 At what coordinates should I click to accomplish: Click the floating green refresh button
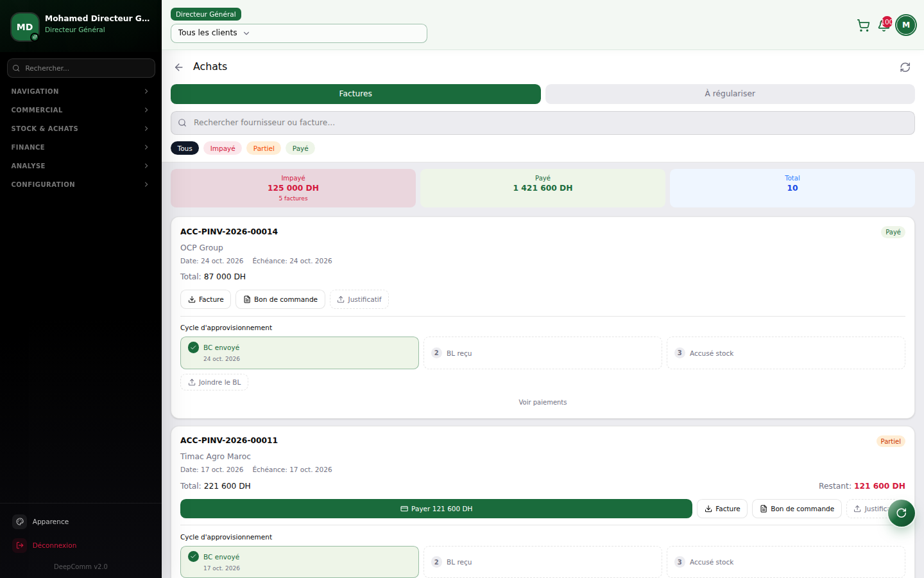(902, 512)
